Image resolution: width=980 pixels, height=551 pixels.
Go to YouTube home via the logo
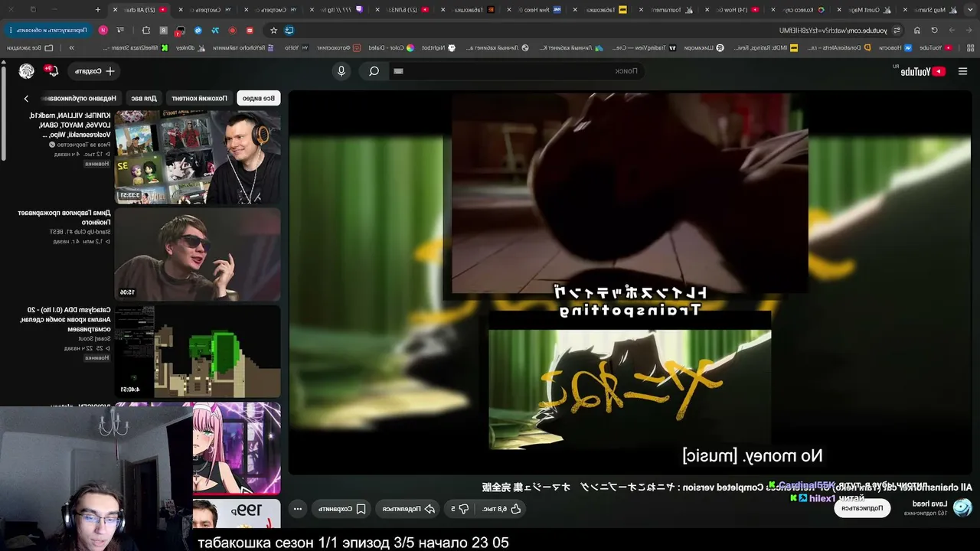coord(923,71)
